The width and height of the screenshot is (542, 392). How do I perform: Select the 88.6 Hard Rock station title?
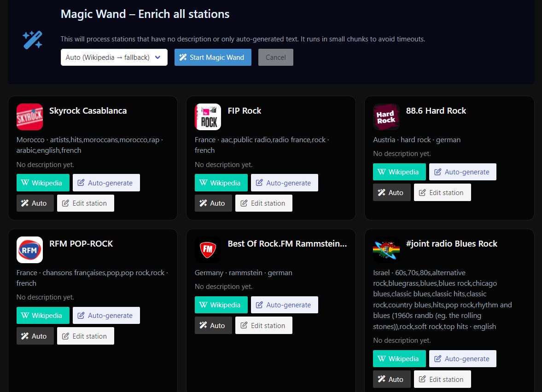(436, 111)
